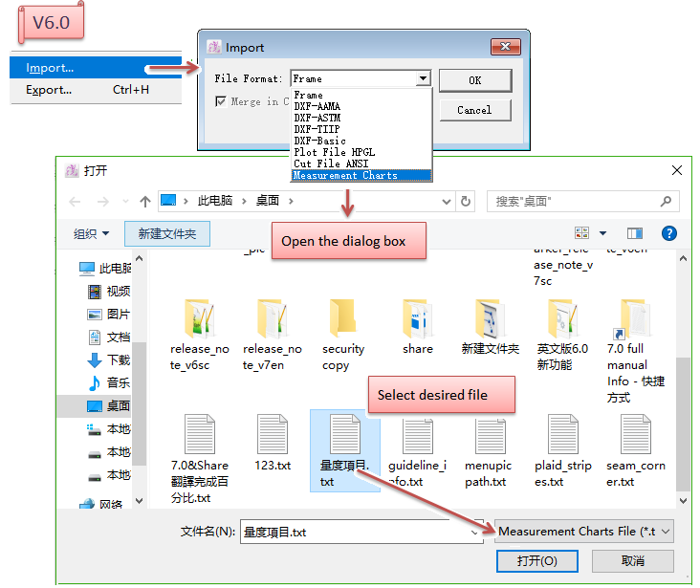This screenshot has height=588, width=700.
Task: Click the help question mark icon
Action: (669, 233)
